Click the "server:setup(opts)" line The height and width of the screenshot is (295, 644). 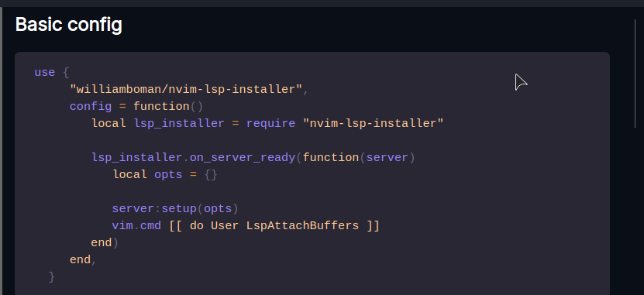click(175, 209)
